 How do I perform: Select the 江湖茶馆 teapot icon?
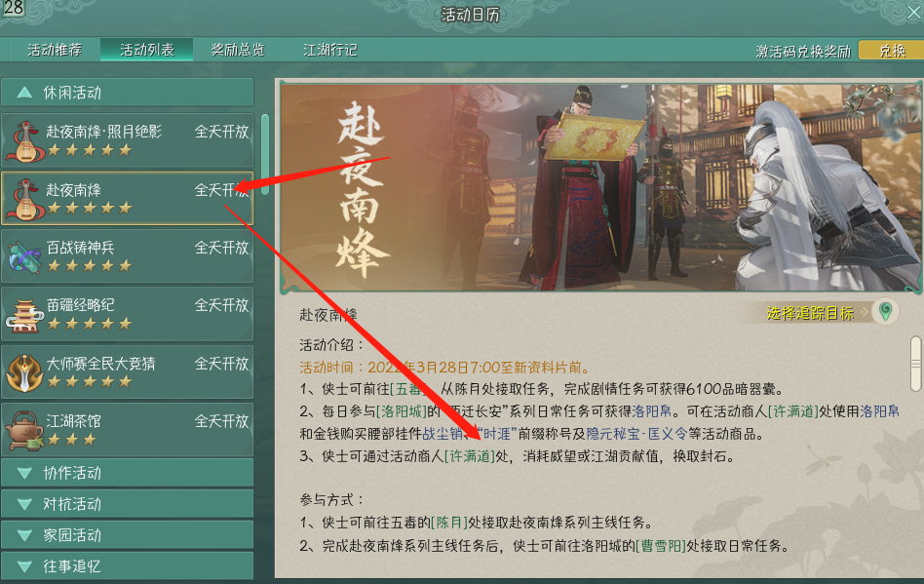point(24,430)
